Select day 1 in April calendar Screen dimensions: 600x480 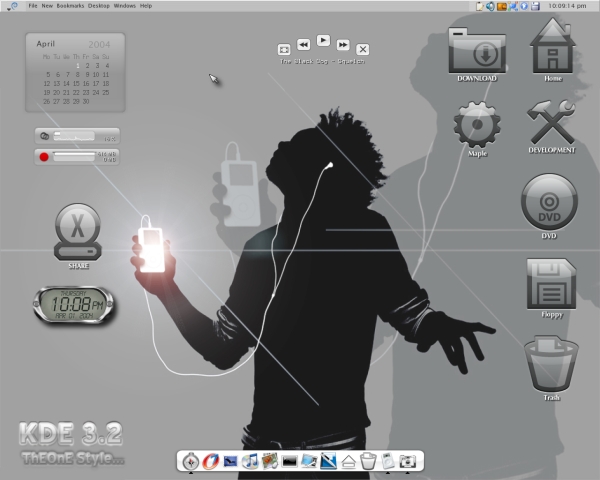pyautogui.click(x=78, y=65)
